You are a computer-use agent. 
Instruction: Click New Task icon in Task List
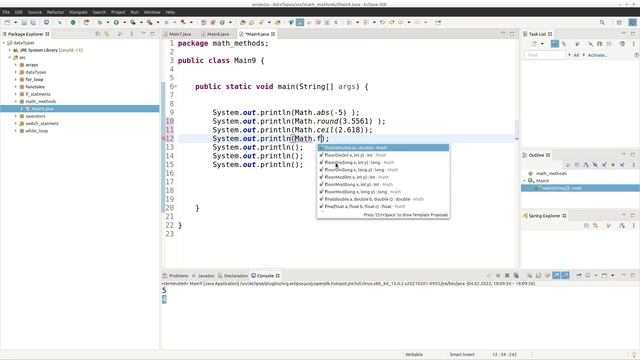[x=534, y=44]
